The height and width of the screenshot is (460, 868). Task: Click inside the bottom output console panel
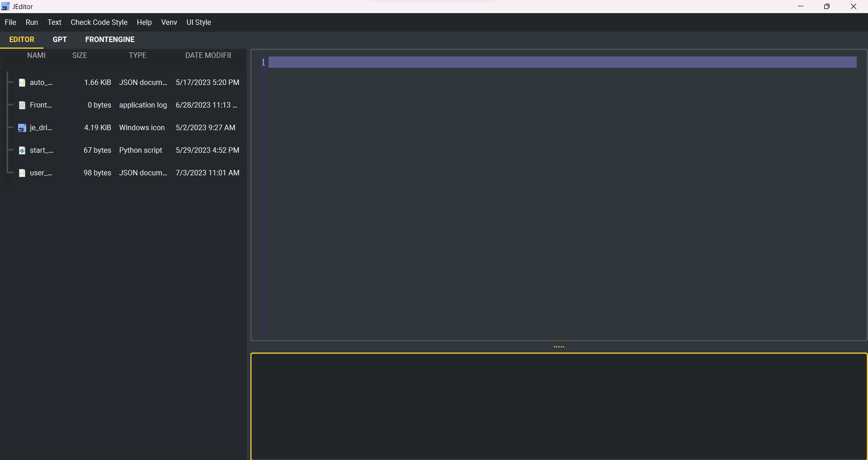(x=559, y=406)
